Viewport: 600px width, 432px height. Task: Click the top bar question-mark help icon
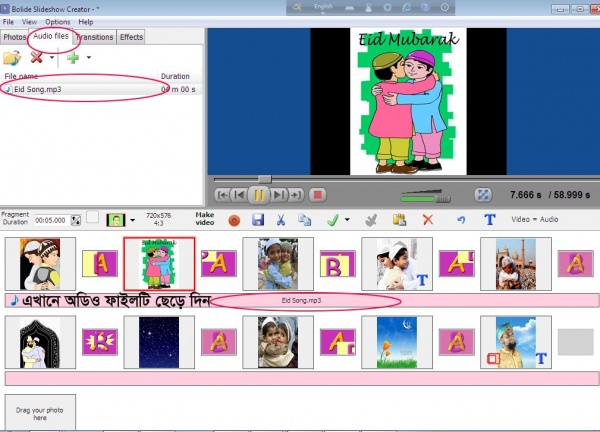pos(425,7)
